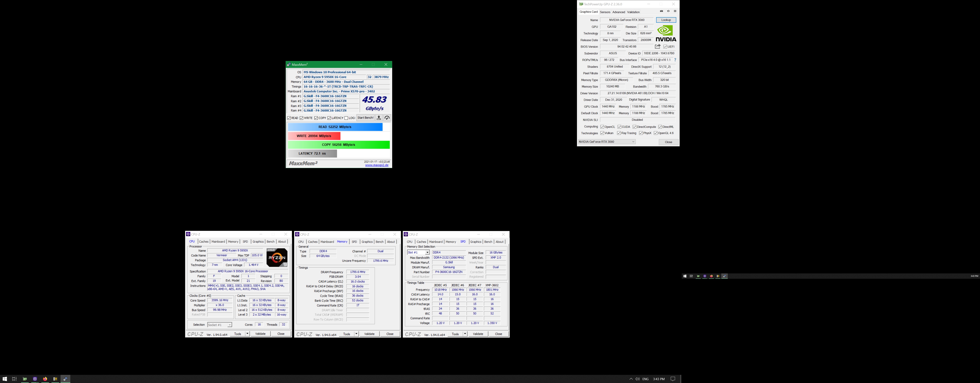The image size is (980, 383).
Task: Show hidden tray icons chevron
Action: click(631, 379)
